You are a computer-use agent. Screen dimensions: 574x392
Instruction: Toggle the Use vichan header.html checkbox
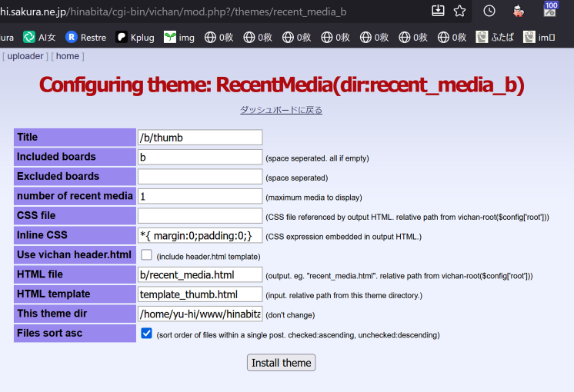tap(146, 254)
